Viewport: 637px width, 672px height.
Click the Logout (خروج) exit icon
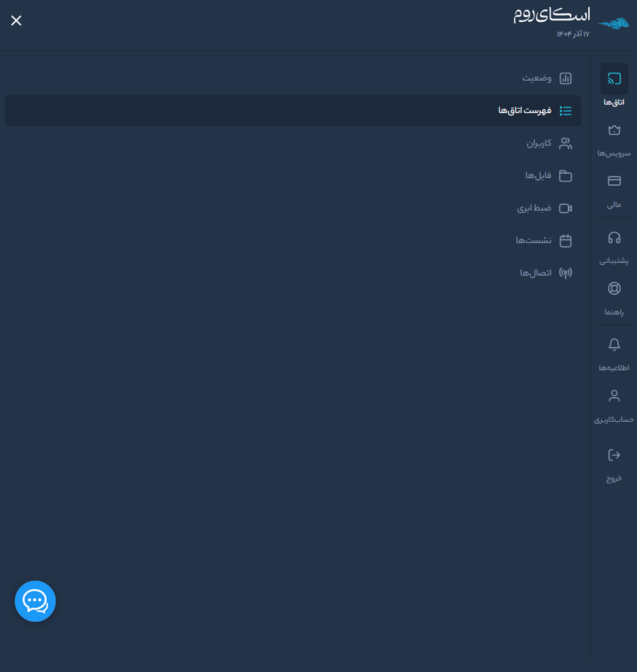614,455
